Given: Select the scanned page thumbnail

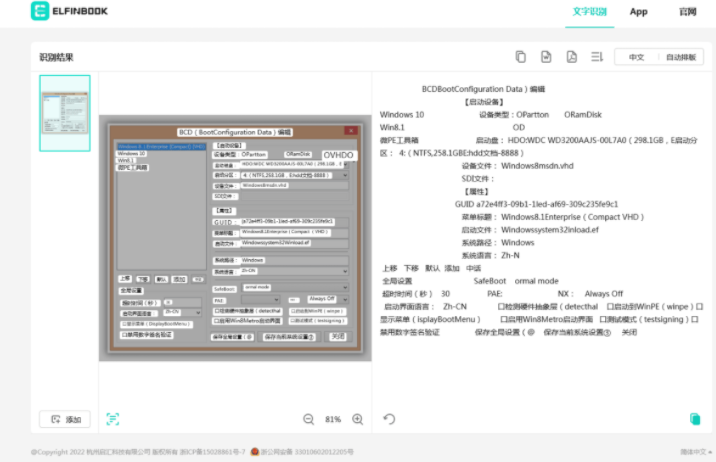Looking at the screenshot, I should (x=65, y=112).
